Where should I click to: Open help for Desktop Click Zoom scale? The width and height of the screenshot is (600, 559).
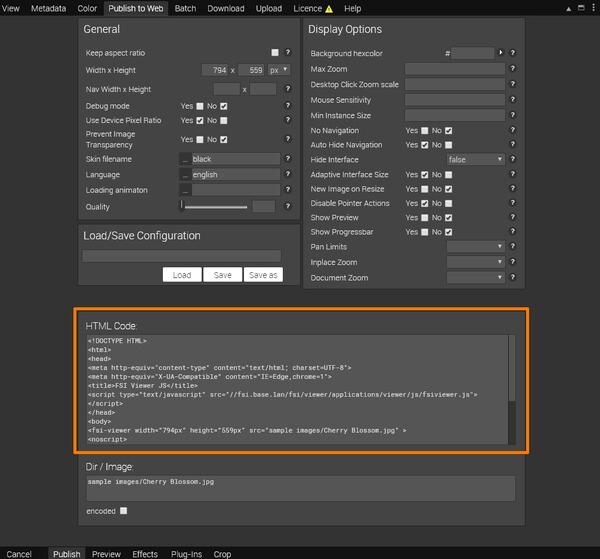pos(513,84)
